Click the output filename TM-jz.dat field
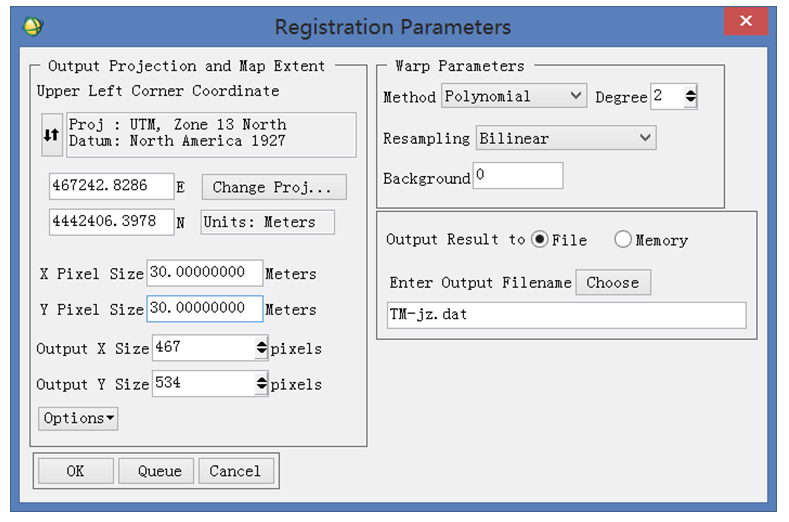This screenshot has height=522, width=789. point(567,315)
